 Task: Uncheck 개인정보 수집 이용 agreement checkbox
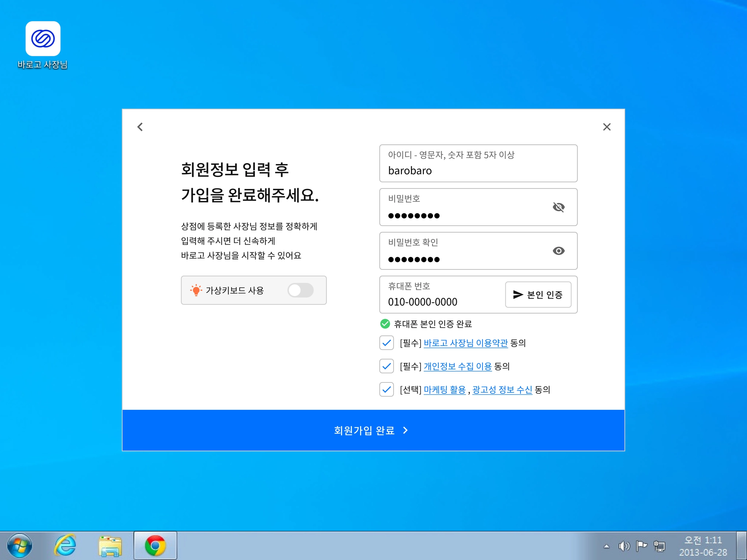(x=386, y=366)
